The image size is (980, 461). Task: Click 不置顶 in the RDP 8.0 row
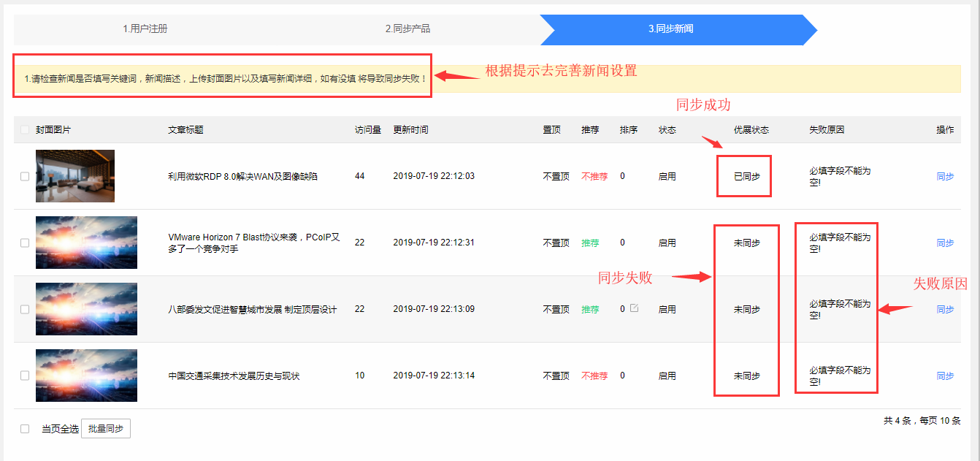pos(556,176)
